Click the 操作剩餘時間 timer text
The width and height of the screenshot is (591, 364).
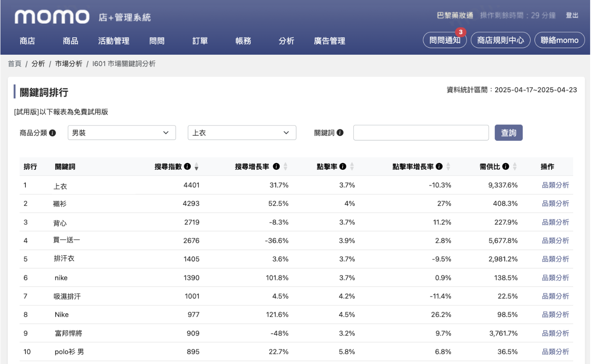[x=518, y=15]
